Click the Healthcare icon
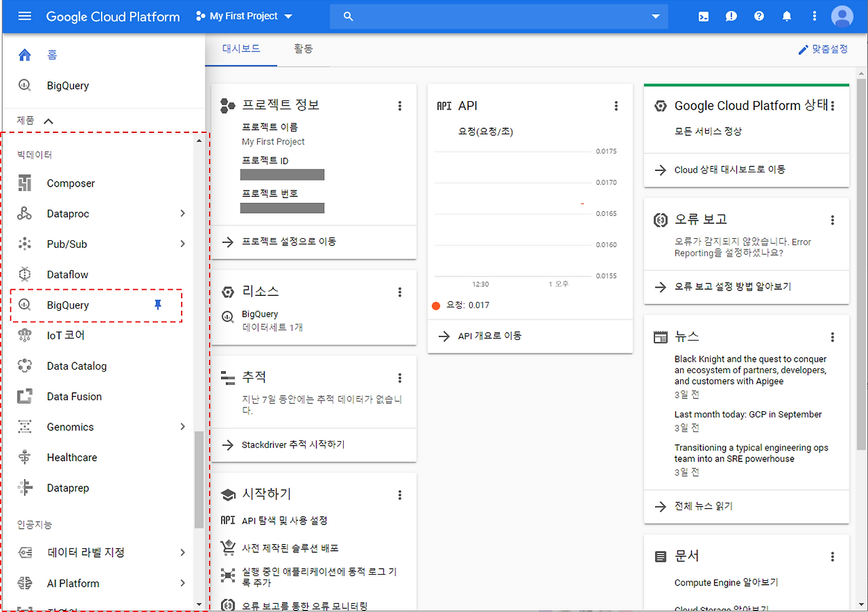The height and width of the screenshot is (612, 868). pos(25,457)
